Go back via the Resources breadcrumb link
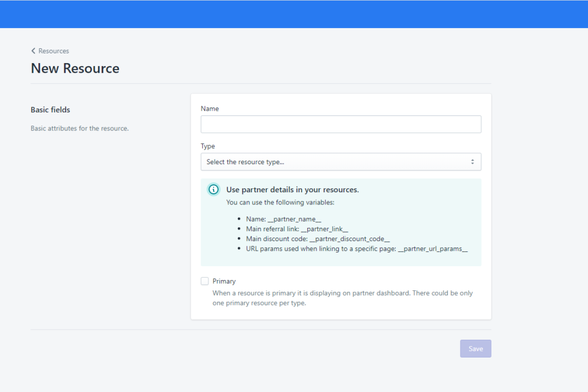Viewport: 588px width, 392px height. 53,51
